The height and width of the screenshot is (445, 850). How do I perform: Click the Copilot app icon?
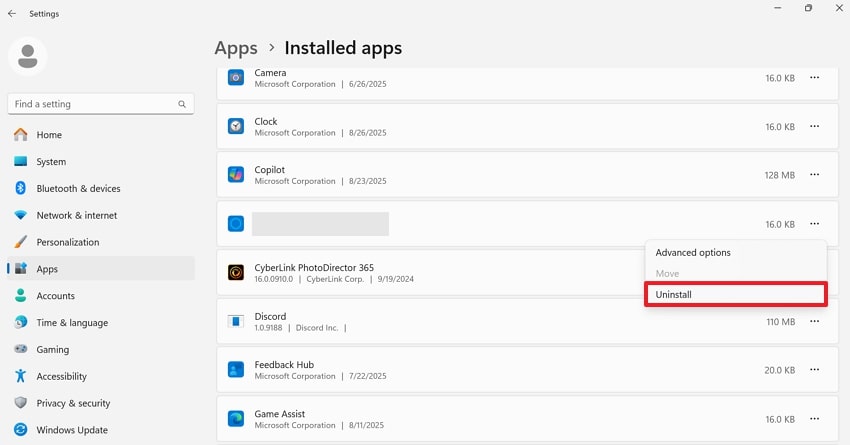(x=236, y=175)
